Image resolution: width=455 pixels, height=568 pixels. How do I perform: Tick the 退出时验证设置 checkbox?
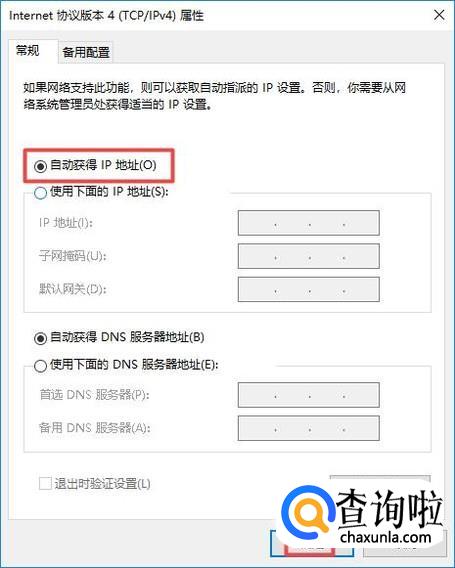[45, 484]
